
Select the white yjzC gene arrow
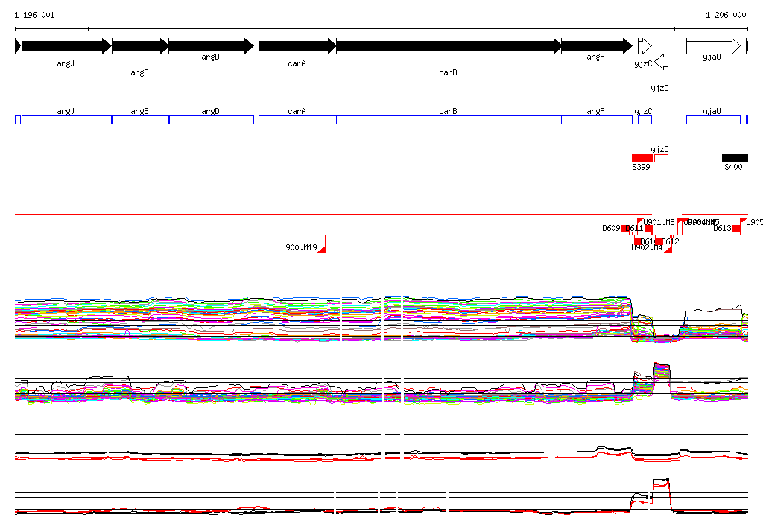coord(645,46)
